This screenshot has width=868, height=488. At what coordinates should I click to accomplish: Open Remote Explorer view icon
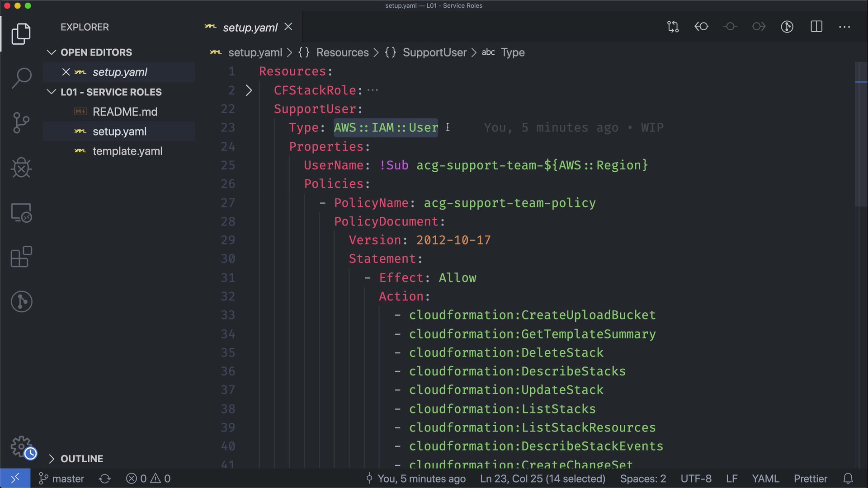point(21,212)
